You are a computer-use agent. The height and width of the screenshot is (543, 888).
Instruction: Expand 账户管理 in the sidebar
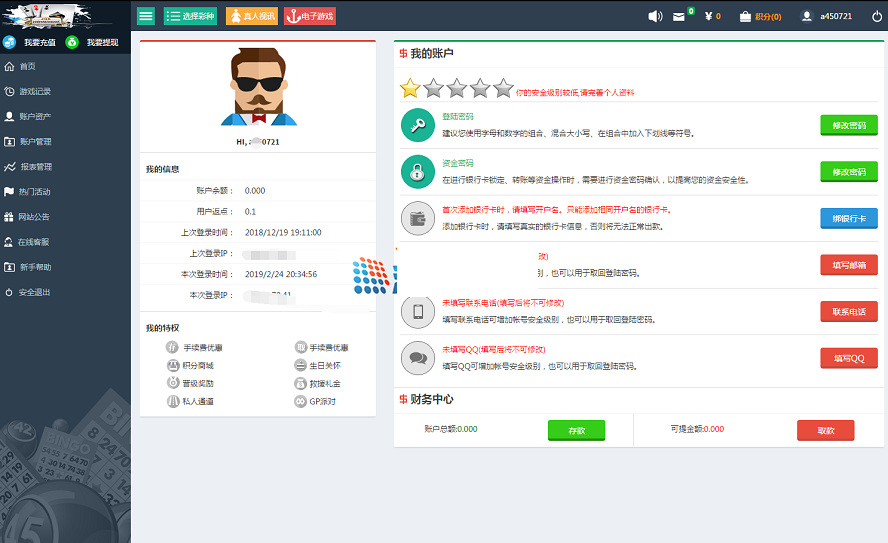point(35,142)
